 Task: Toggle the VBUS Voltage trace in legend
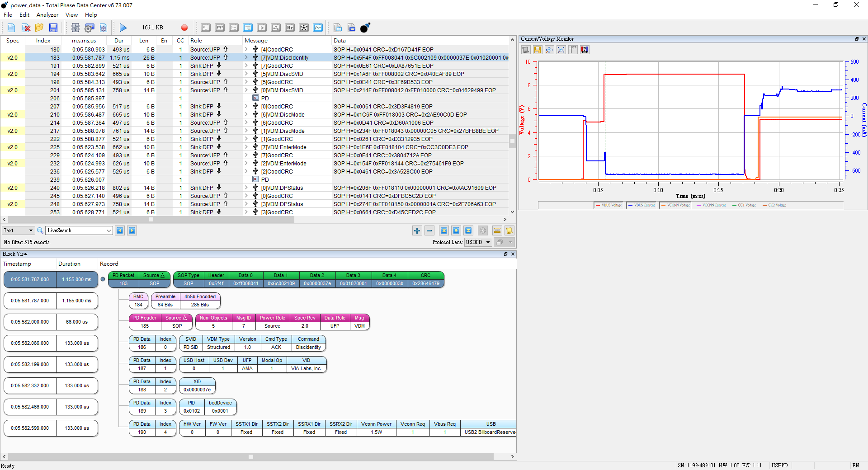click(x=609, y=205)
